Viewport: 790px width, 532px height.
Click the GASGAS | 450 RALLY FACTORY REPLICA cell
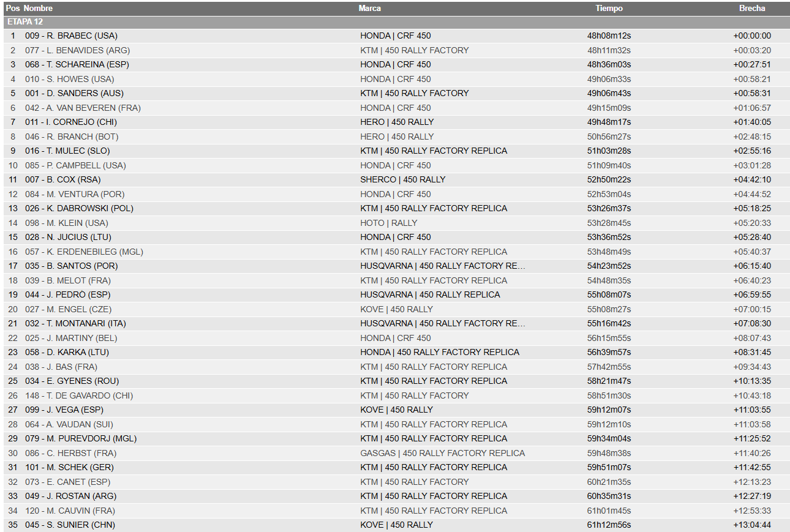point(443,453)
